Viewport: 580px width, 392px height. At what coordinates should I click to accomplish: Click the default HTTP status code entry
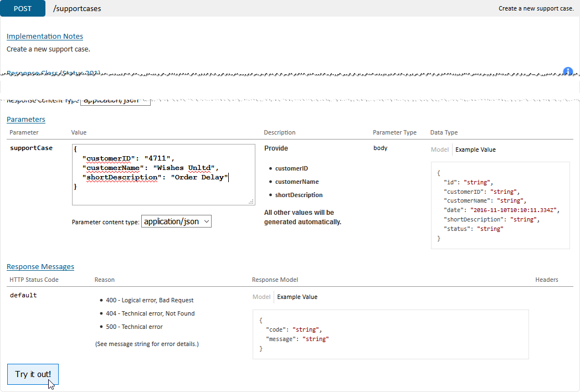[23, 296]
